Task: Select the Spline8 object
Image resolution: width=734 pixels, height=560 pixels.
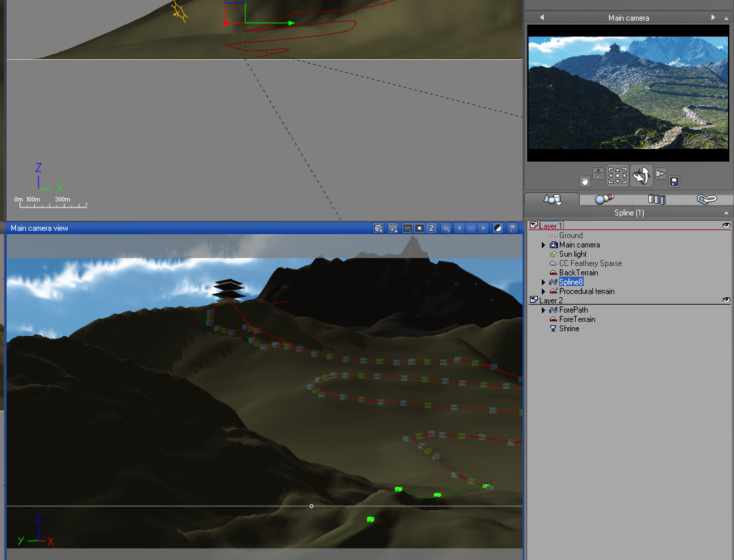Action: [x=570, y=282]
